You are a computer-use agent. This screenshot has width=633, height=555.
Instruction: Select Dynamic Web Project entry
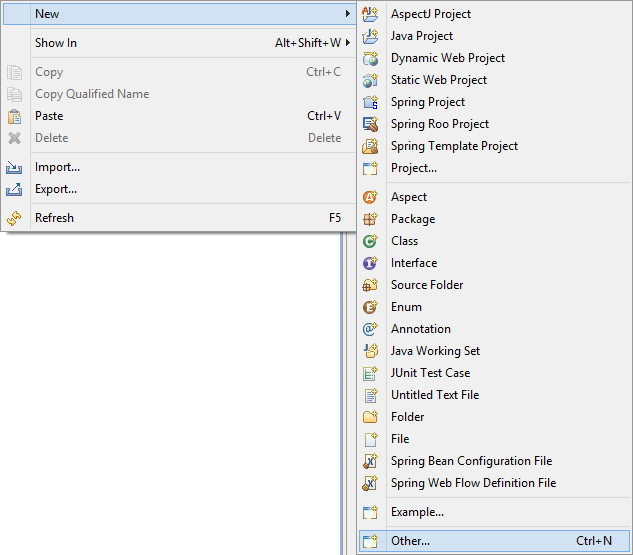click(x=494, y=58)
